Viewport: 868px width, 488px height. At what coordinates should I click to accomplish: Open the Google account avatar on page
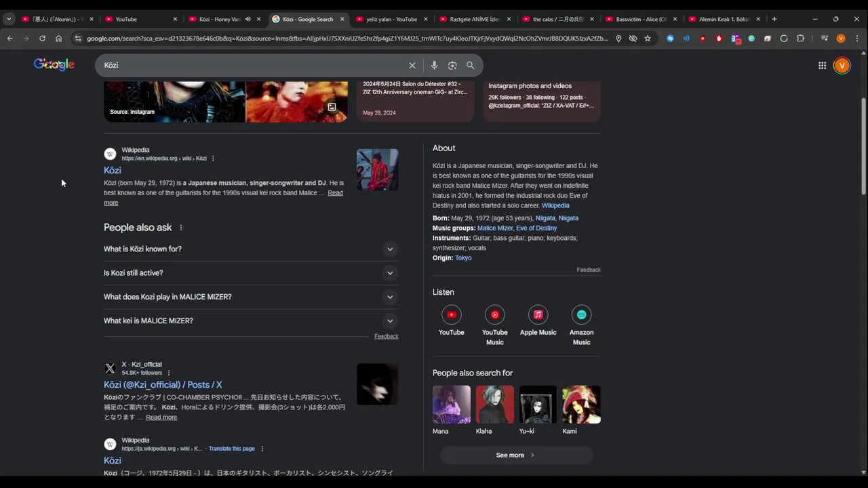click(x=842, y=65)
